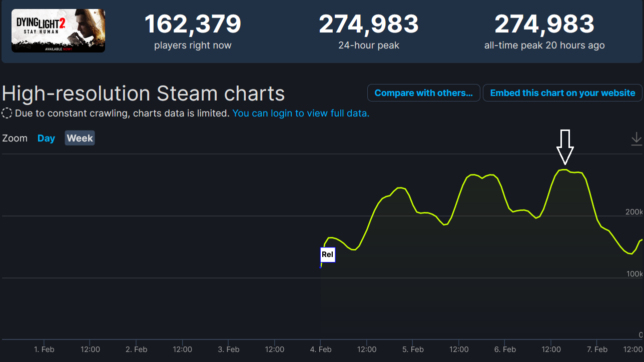This screenshot has width=644, height=362.
Task: Click the 'all-time peak 20 hours ago' text
Action: pos(544,45)
